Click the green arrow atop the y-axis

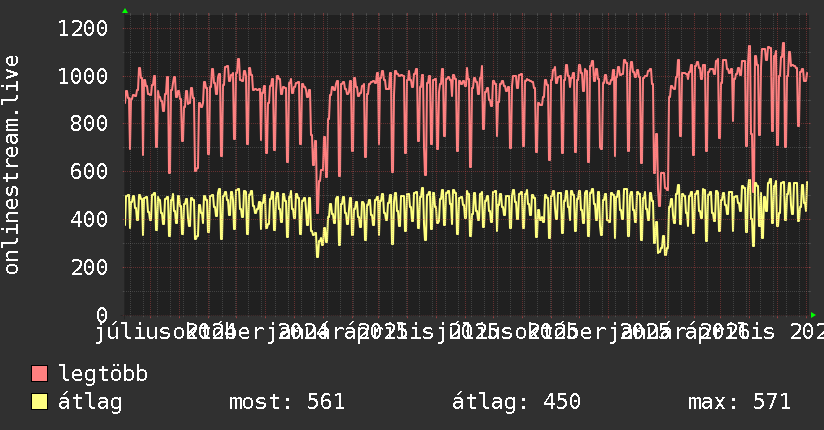[125, 11]
